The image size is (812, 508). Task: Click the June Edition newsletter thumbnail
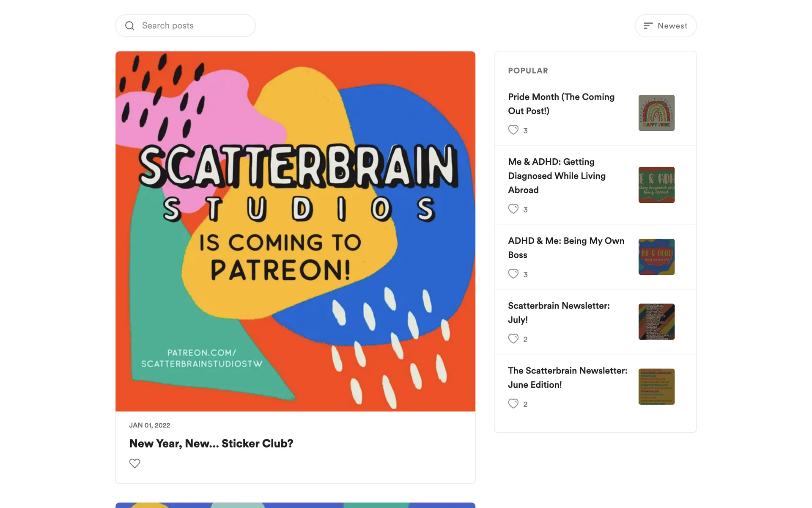tap(656, 387)
